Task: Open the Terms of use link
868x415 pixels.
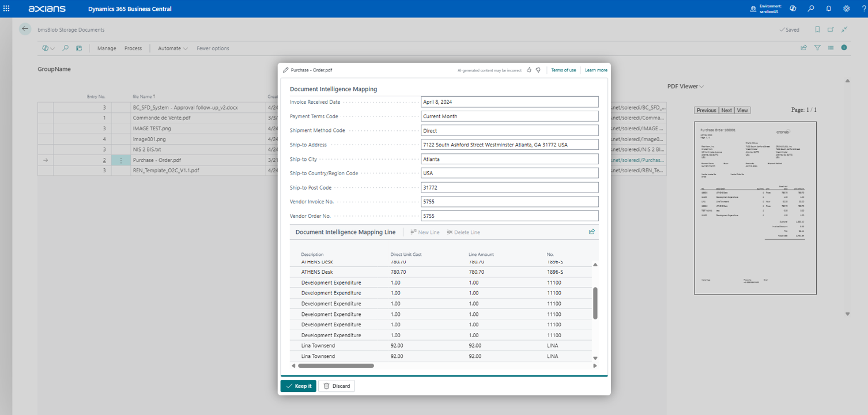Action: pos(563,70)
